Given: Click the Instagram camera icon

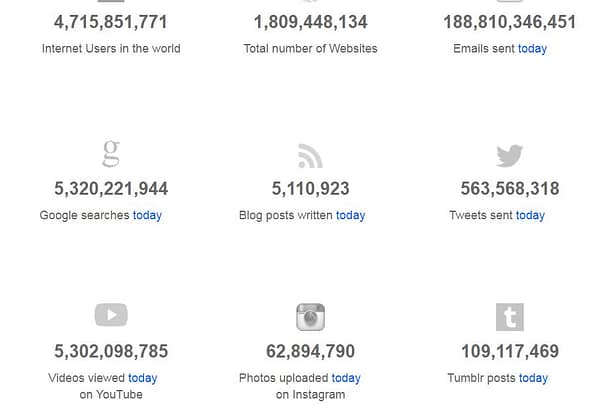Looking at the screenshot, I should [310, 317].
